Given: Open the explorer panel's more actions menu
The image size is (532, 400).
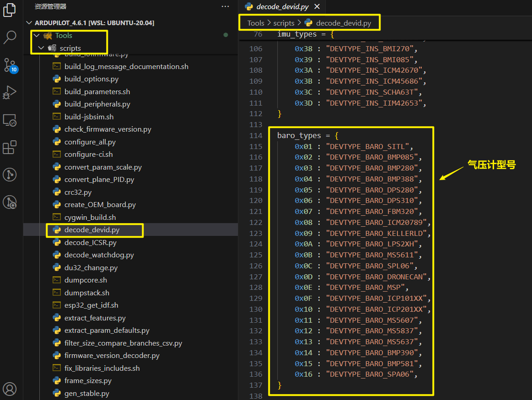Looking at the screenshot, I should click(225, 6).
